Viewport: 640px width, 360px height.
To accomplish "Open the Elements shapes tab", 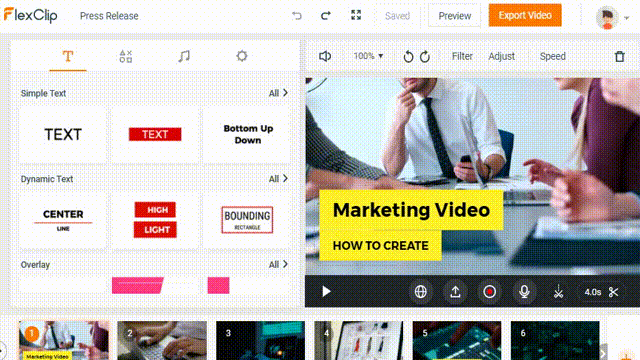I will 126,56.
